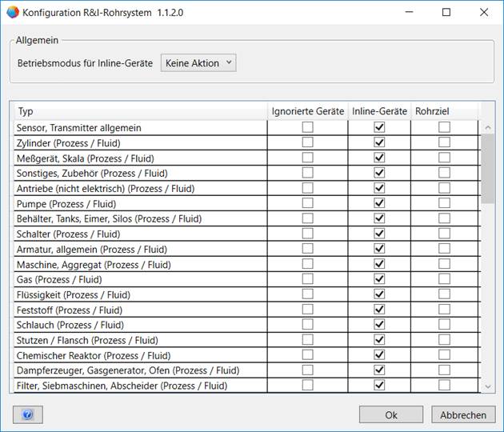Enable Rohrziel for Maschine, Aggregat row
Viewport: 504px width, 432px height.
(444, 264)
